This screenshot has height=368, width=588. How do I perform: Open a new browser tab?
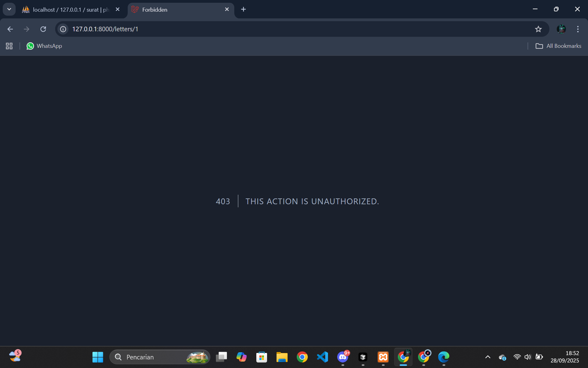point(243,10)
